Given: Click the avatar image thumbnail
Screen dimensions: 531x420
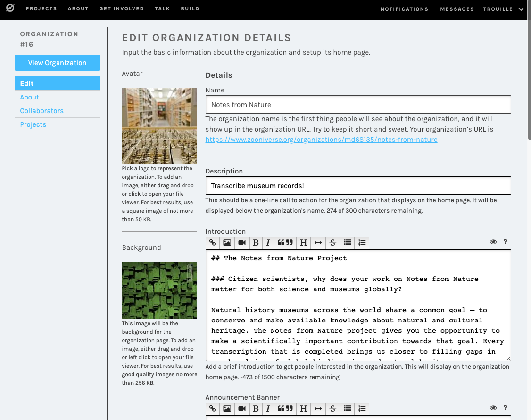Looking at the screenshot, I should click(159, 125).
